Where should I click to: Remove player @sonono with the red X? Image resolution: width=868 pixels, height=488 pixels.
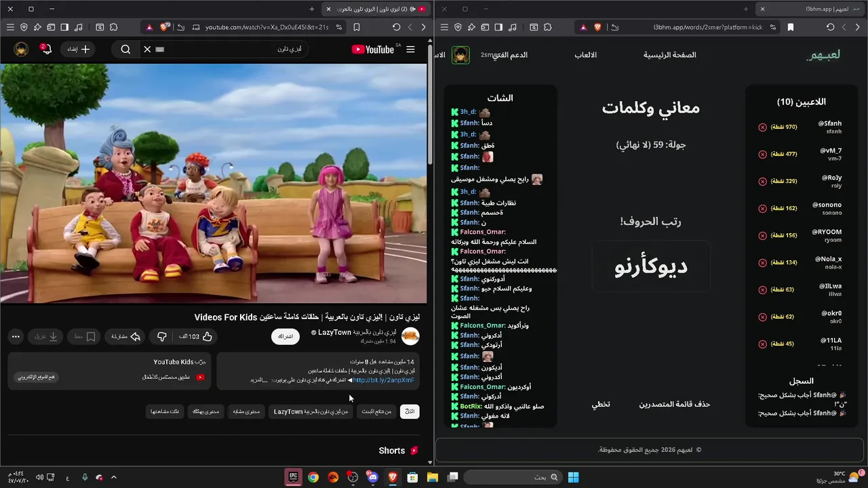tap(762, 209)
